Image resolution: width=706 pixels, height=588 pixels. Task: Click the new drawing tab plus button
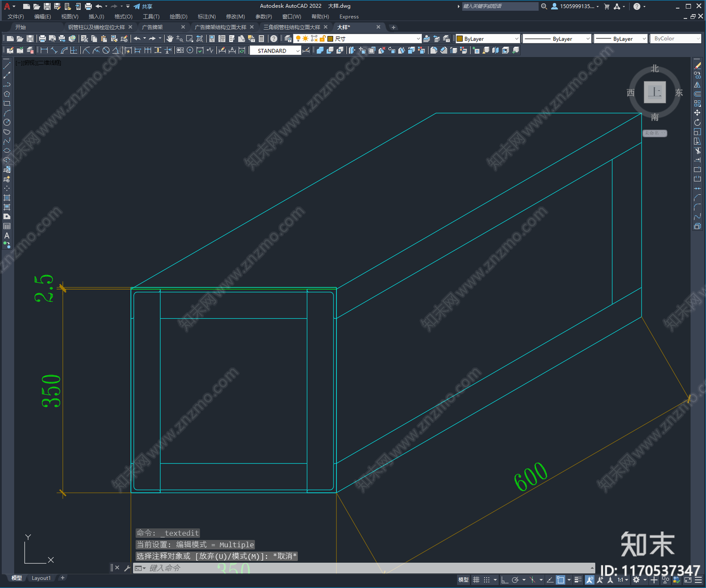(x=393, y=27)
